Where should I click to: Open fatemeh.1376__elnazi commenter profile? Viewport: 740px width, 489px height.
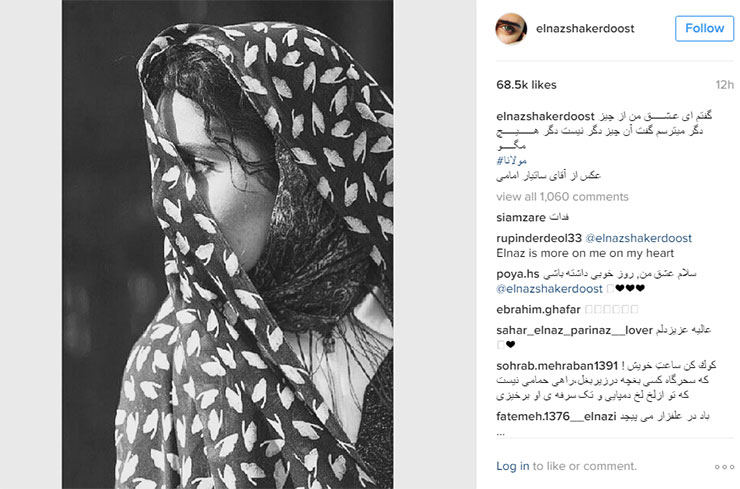tap(556, 416)
